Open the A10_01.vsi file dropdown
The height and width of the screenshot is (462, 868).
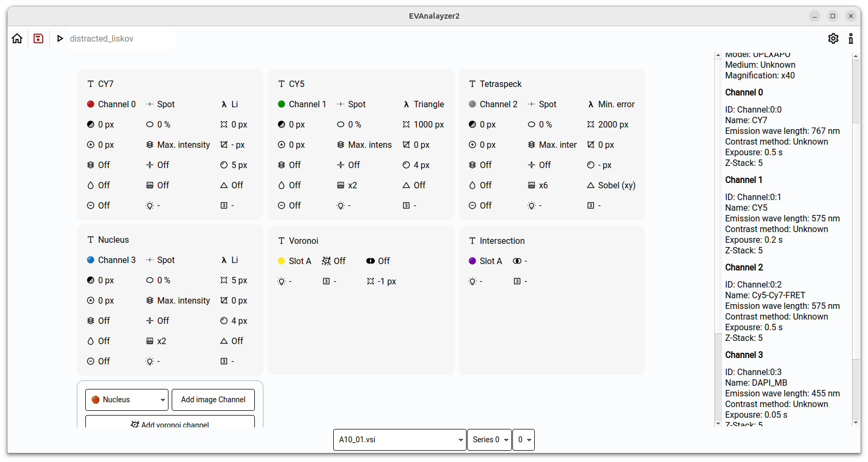(x=400, y=440)
